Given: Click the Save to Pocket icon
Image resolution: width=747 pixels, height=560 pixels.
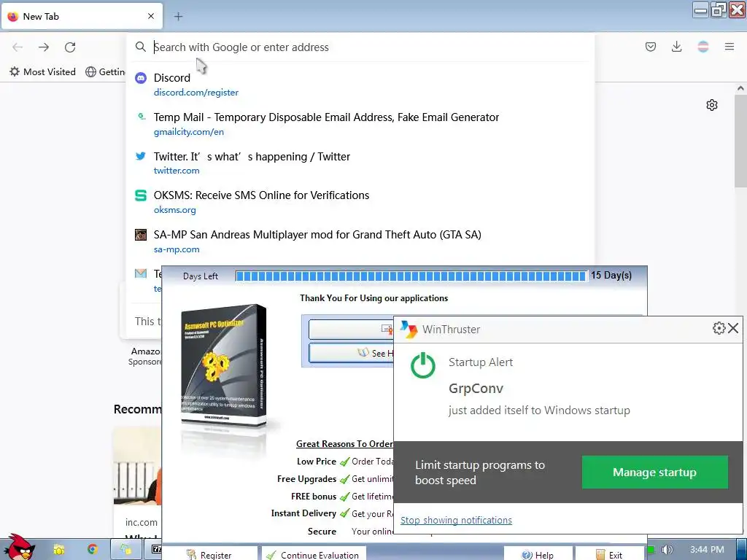Looking at the screenshot, I should pyautogui.click(x=650, y=47).
